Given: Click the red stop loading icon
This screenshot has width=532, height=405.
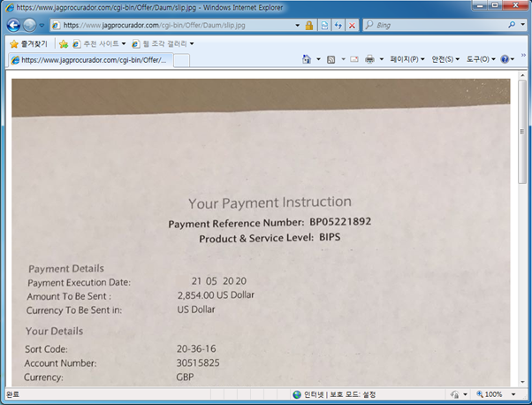Looking at the screenshot, I should (x=353, y=25).
